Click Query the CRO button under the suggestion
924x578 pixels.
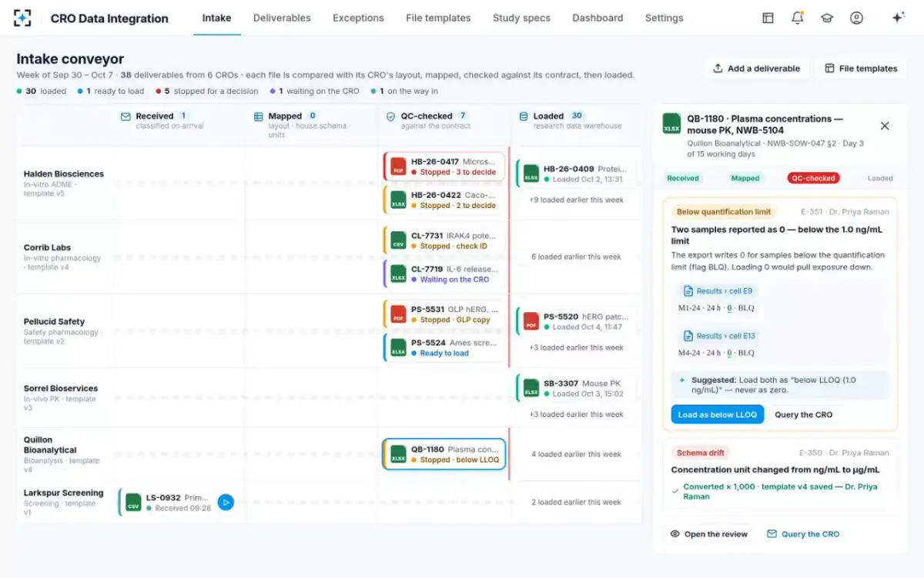[803, 415]
